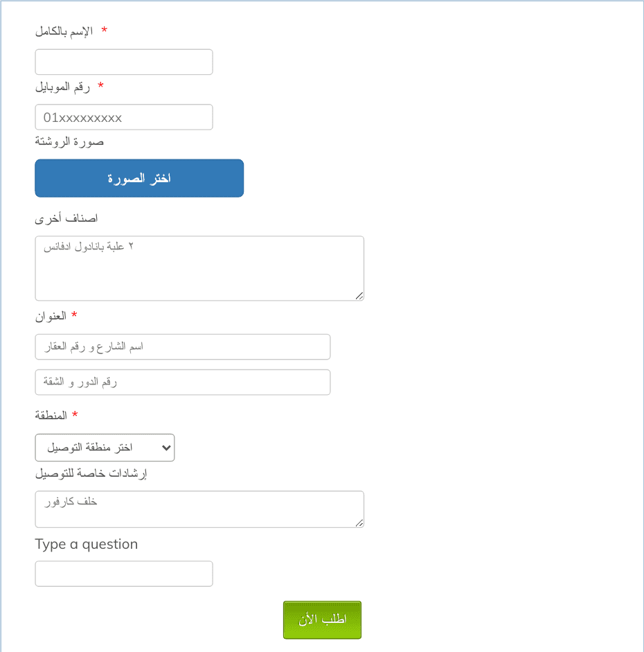Viewport: 644px width, 652px height.
Task: Submit the order with green اطلب الأن button
Action: point(323,620)
